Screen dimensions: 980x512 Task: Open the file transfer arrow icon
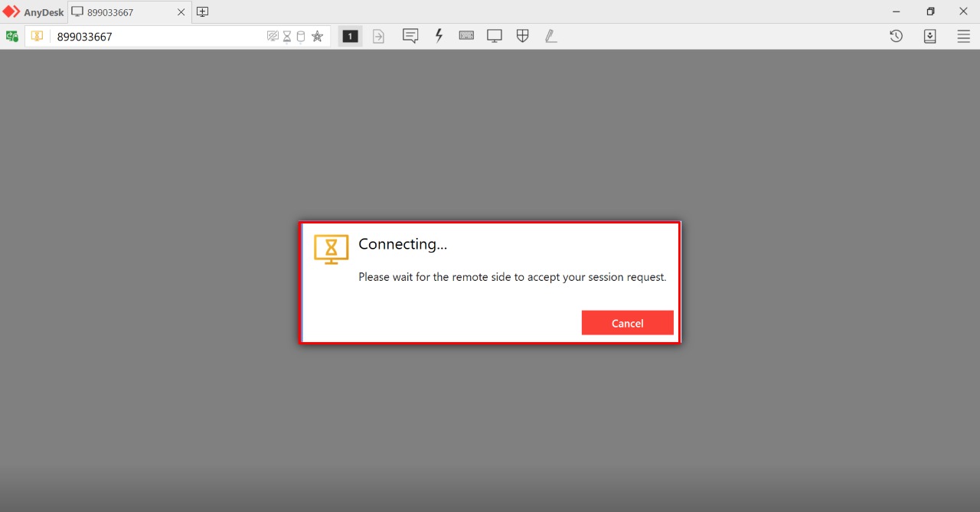point(378,36)
